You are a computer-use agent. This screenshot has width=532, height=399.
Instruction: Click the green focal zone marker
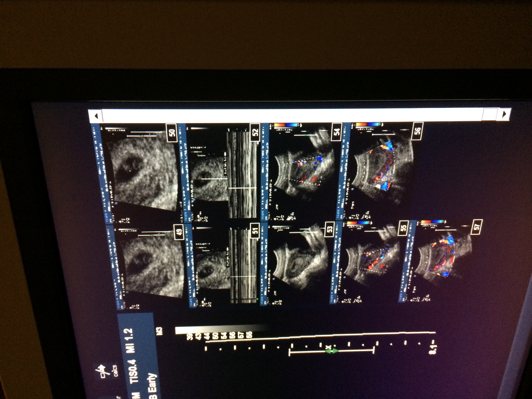332,351
